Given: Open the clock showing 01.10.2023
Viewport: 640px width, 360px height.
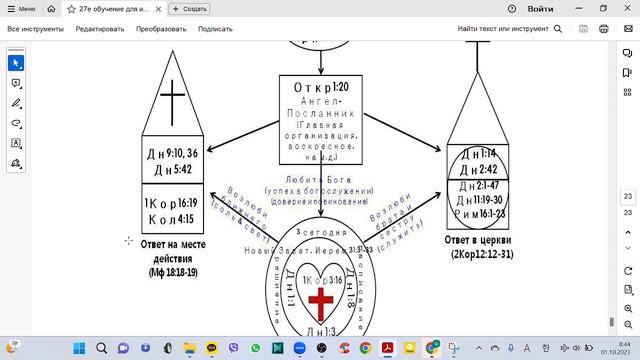Looking at the screenshot, I should coord(615,348).
